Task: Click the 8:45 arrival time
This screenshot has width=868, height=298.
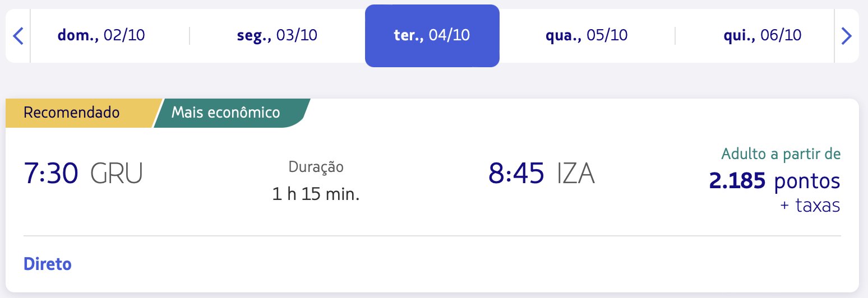Action: tap(516, 173)
